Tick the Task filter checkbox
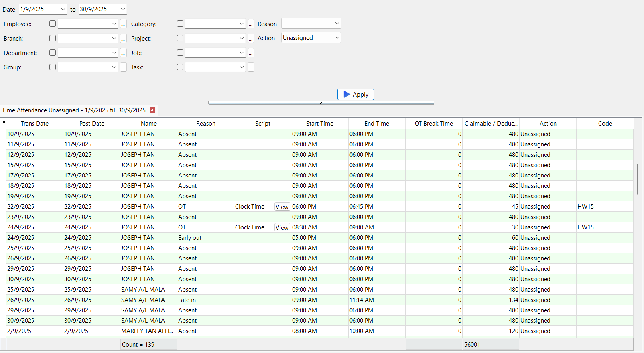 (x=180, y=67)
